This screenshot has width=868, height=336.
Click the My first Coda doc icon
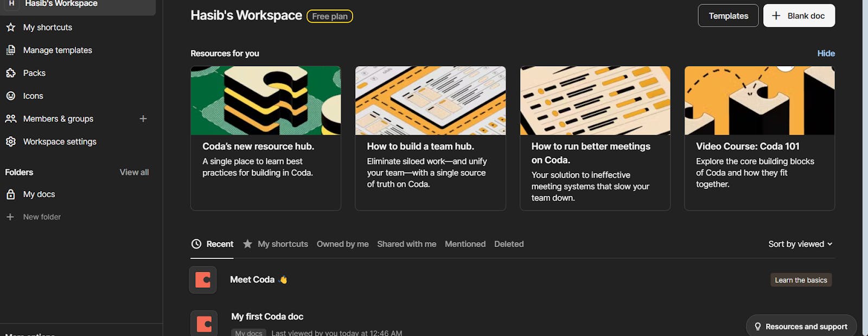[204, 324]
